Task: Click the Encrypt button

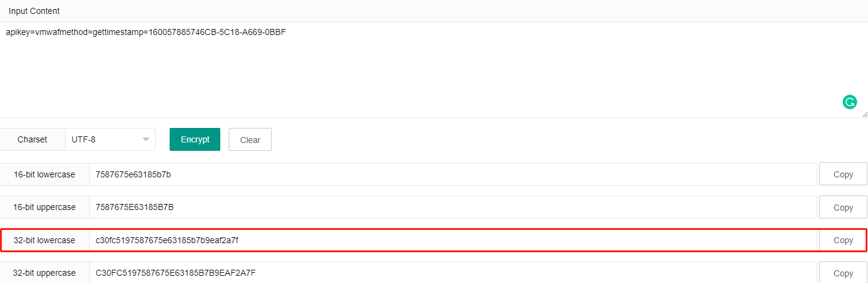Action: pyautogui.click(x=195, y=139)
